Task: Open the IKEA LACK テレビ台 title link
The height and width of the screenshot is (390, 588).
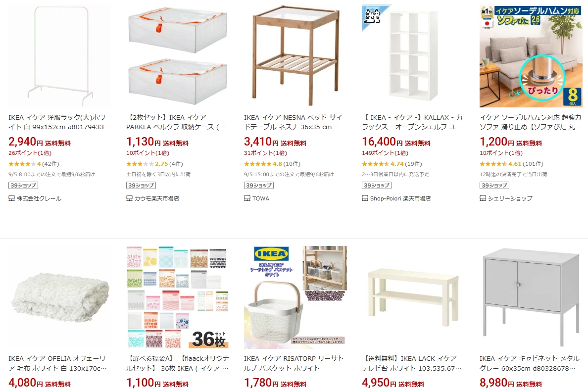Action: click(412, 363)
